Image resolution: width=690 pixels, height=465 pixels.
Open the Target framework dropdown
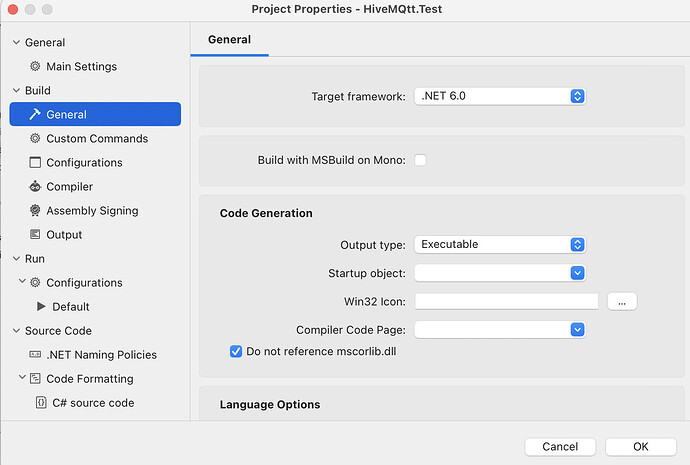577,96
